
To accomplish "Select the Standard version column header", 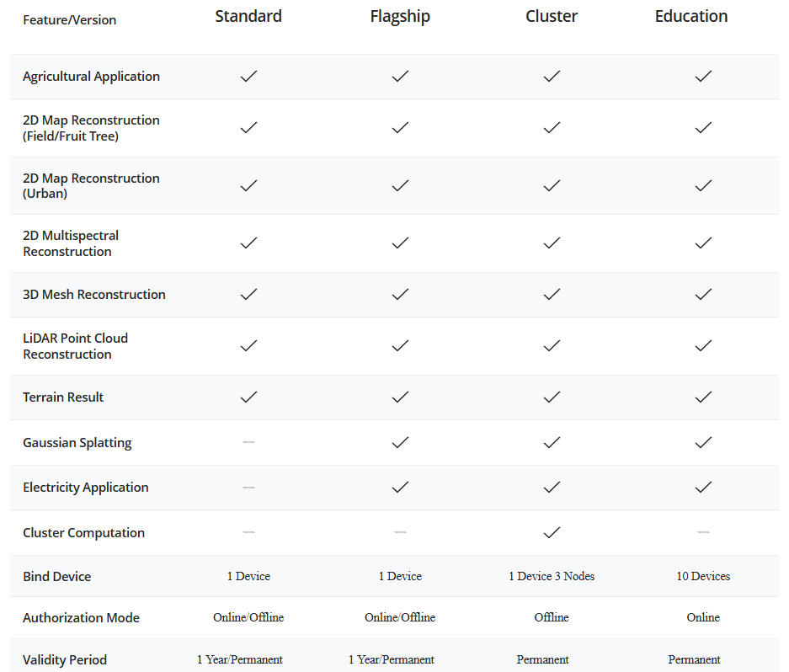I will pyautogui.click(x=248, y=16).
